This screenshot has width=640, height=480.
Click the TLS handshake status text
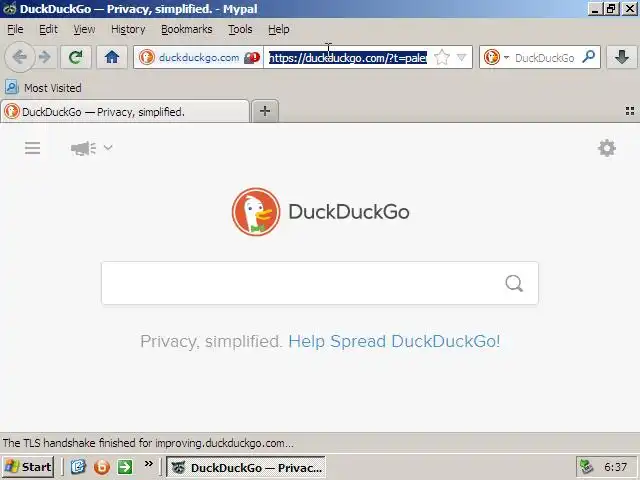click(148, 443)
